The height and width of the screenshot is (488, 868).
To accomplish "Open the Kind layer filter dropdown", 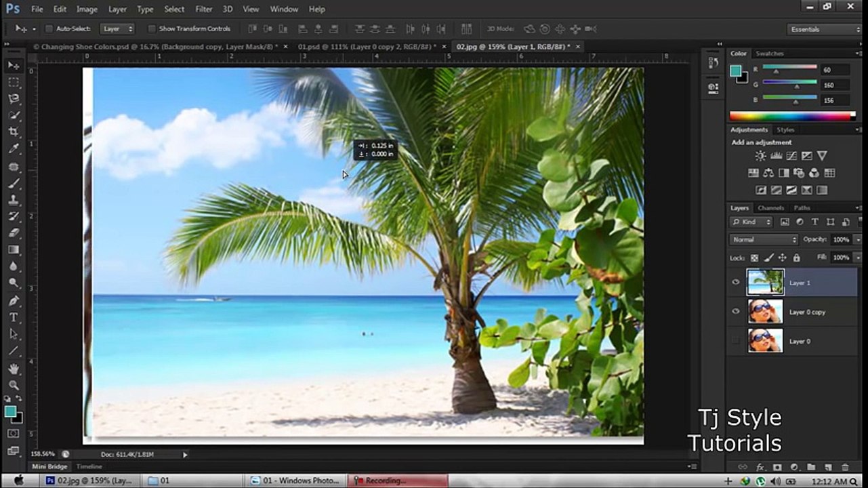I will click(x=751, y=222).
